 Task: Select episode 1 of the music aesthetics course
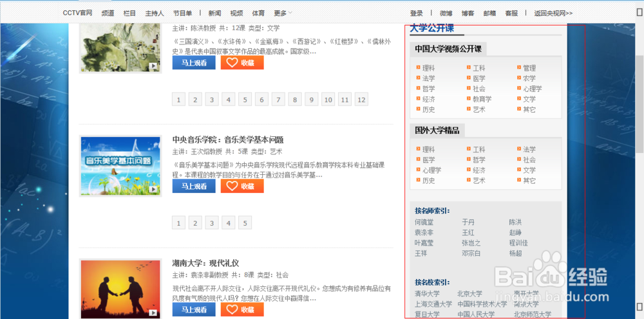[178, 223]
